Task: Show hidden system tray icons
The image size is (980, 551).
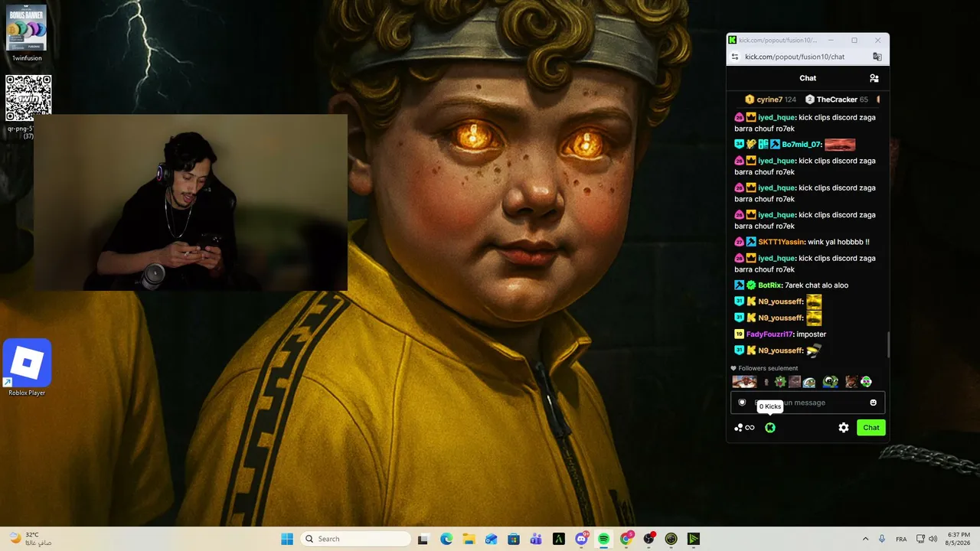Action: (x=865, y=539)
